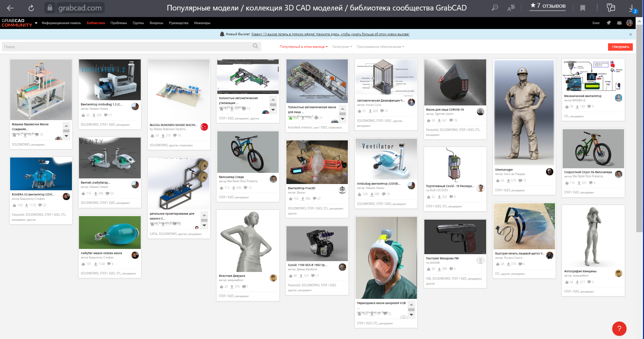Viewport: 644px width, 339px height.
Task: Click download icon on Механический вентилятор card
Action: pos(578,106)
